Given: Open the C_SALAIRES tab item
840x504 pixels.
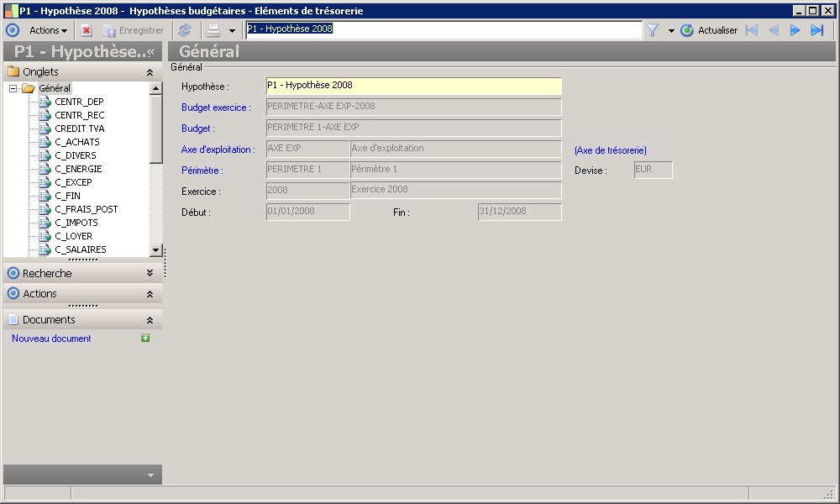Looking at the screenshot, I should (81, 249).
